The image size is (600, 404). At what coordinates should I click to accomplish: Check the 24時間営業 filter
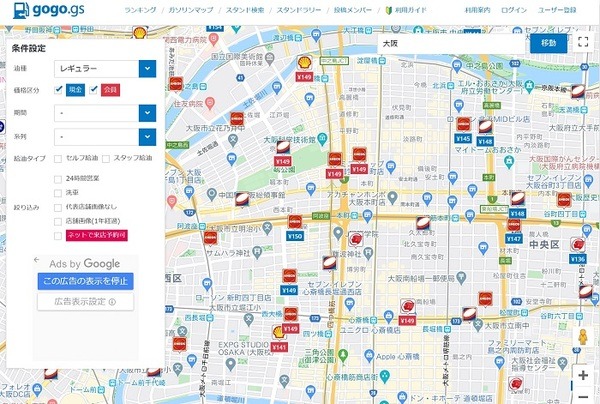[58, 179]
